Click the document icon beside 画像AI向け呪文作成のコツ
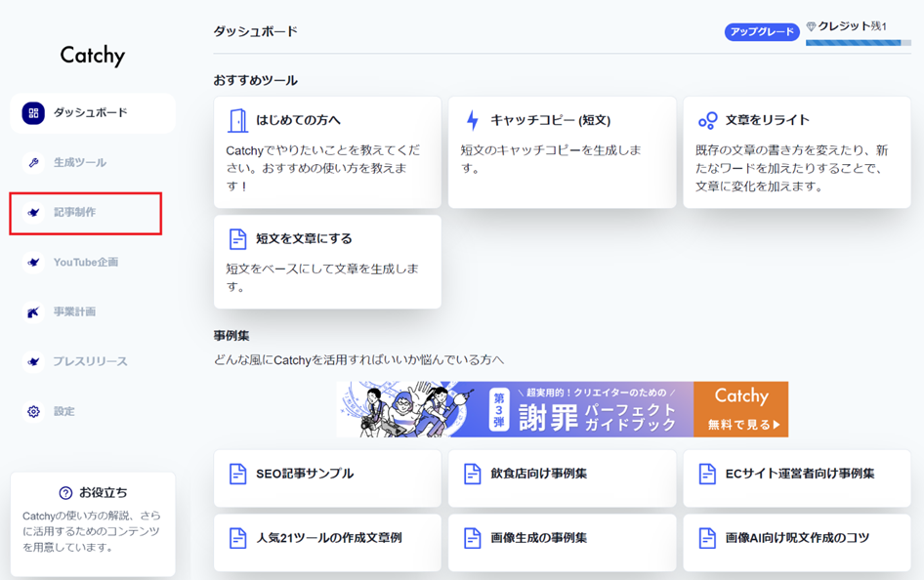924x580 pixels. coord(707,538)
